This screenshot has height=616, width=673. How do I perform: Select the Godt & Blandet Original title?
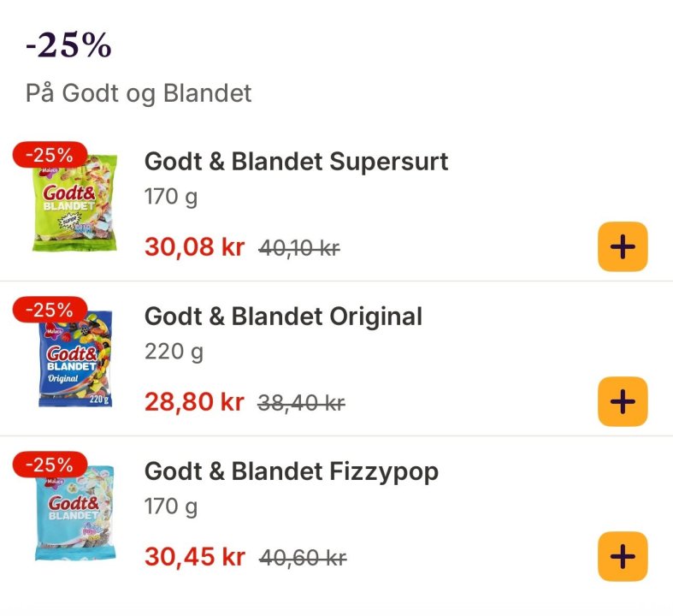pyautogui.click(x=283, y=317)
